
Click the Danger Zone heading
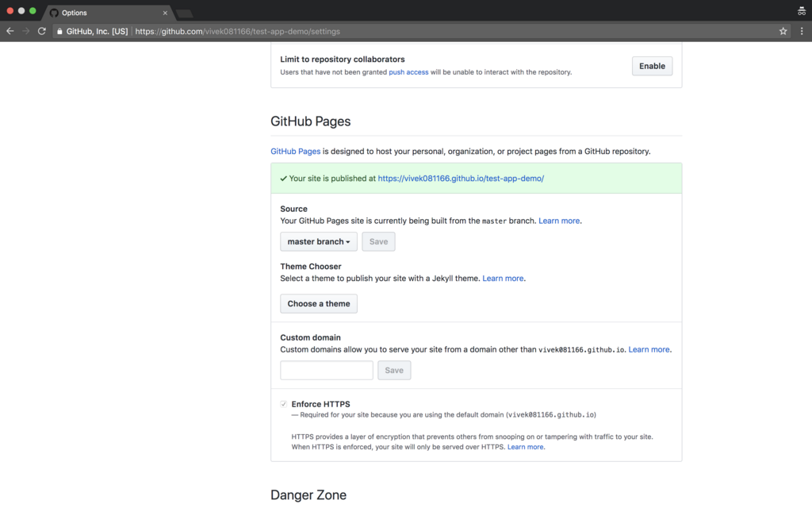click(x=308, y=495)
